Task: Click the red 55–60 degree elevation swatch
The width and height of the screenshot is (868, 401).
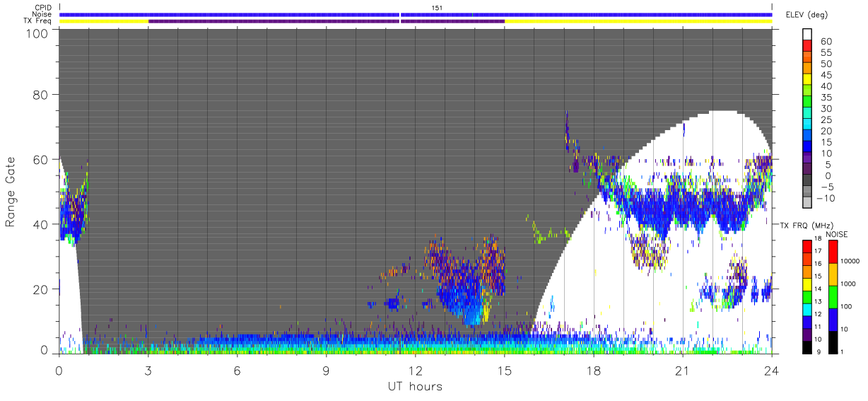Action: pos(808,47)
